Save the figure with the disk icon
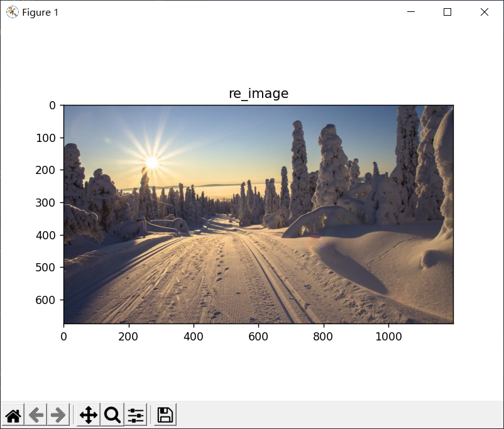This screenshot has width=504, height=429. (x=165, y=415)
